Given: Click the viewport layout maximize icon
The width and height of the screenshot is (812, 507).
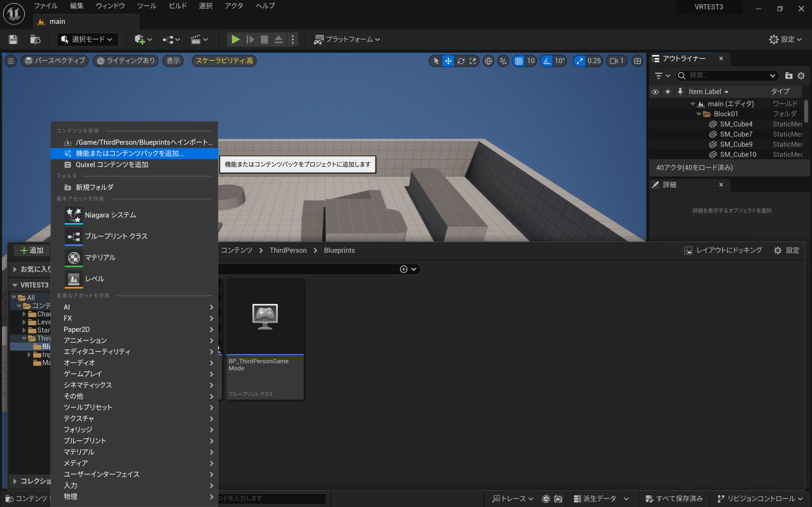Looking at the screenshot, I should (637, 61).
